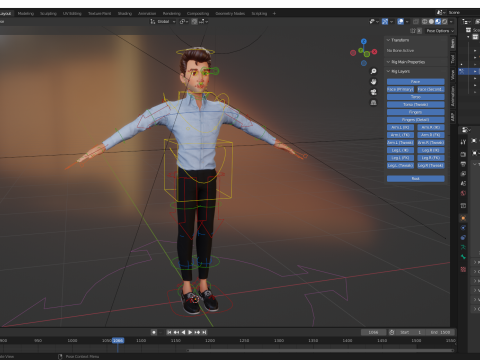This screenshot has width=480, height=360.
Task: Select the highlighted armature row in outliner
Action: (x=469, y=71)
